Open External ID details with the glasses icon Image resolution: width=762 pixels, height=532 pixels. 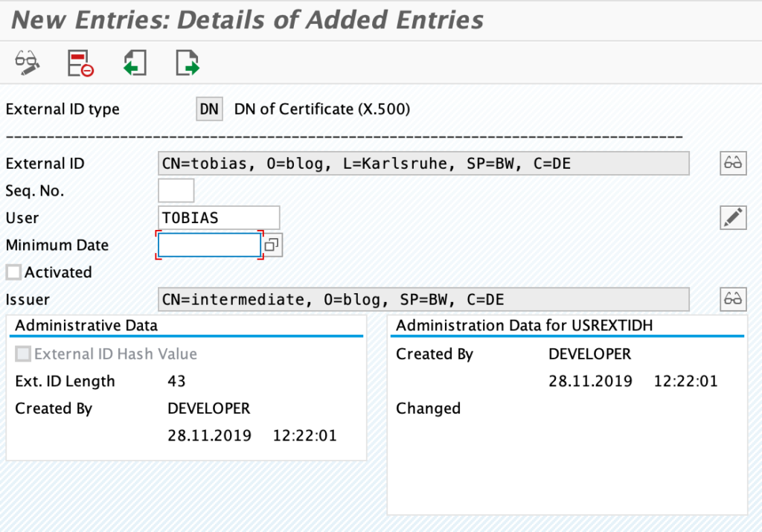pyautogui.click(x=732, y=163)
